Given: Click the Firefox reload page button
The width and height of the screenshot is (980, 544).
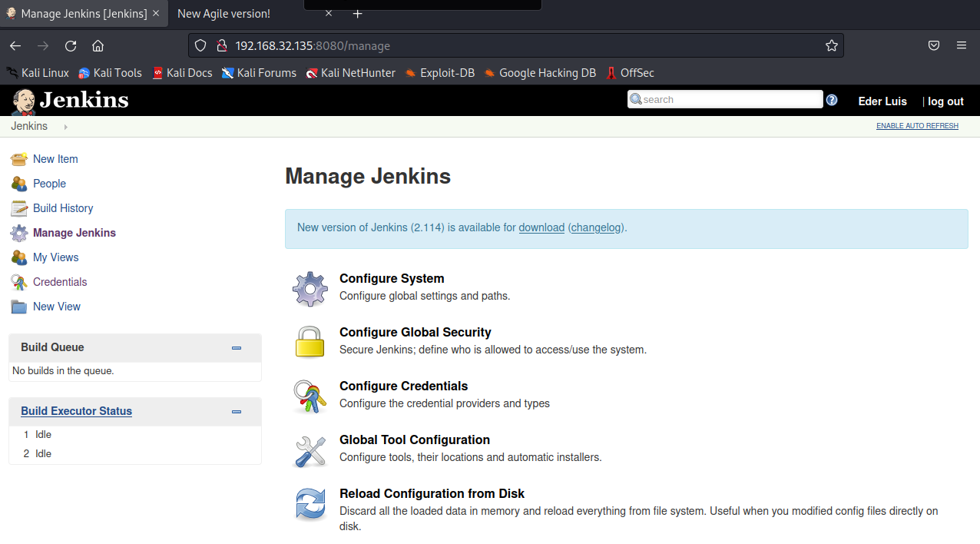Looking at the screenshot, I should tap(71, 45).
